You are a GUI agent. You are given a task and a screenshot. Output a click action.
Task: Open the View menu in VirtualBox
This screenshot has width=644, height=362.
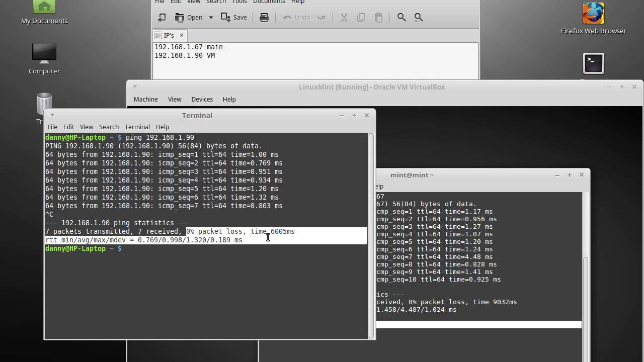[175, 99]
